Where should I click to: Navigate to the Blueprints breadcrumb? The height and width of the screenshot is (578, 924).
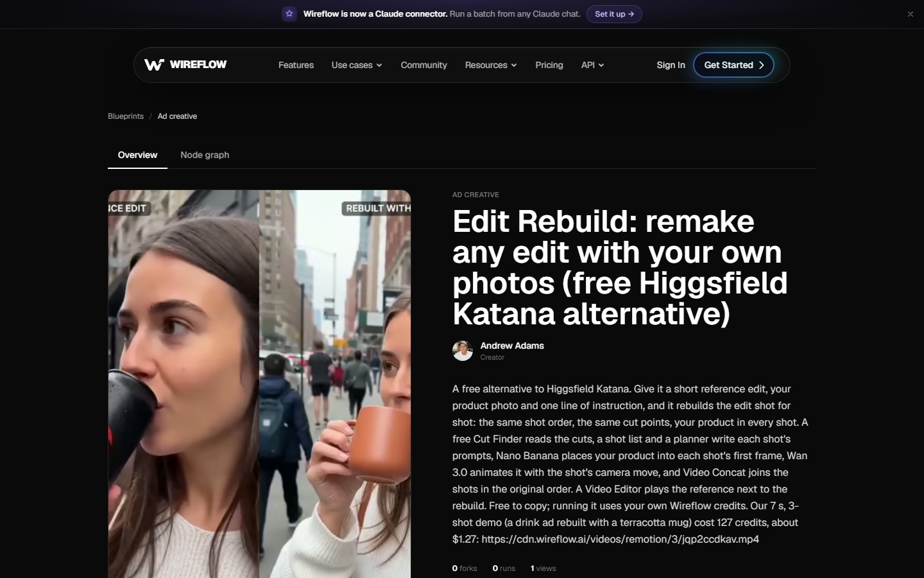126,116
